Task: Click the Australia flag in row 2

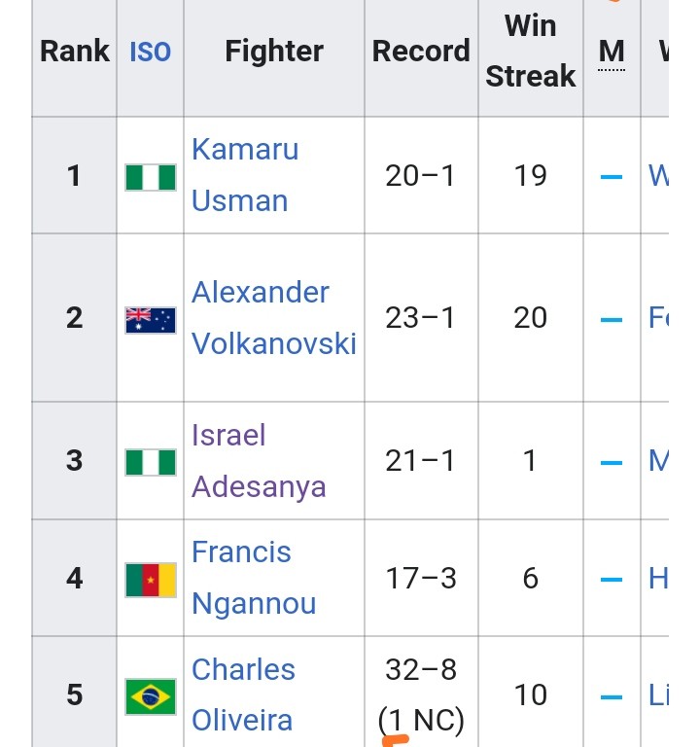Action: [x=151, y=320]
